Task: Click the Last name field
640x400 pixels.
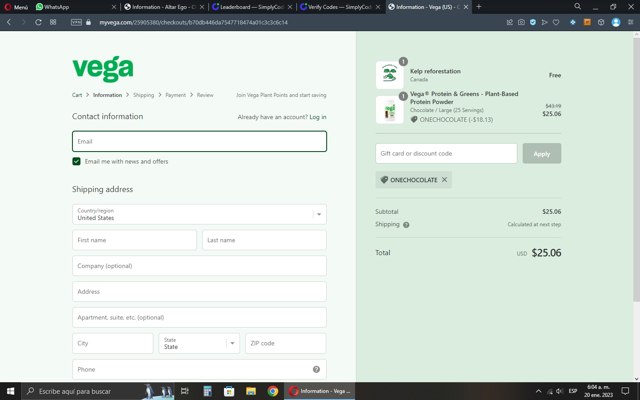Action: coord(264,240)
